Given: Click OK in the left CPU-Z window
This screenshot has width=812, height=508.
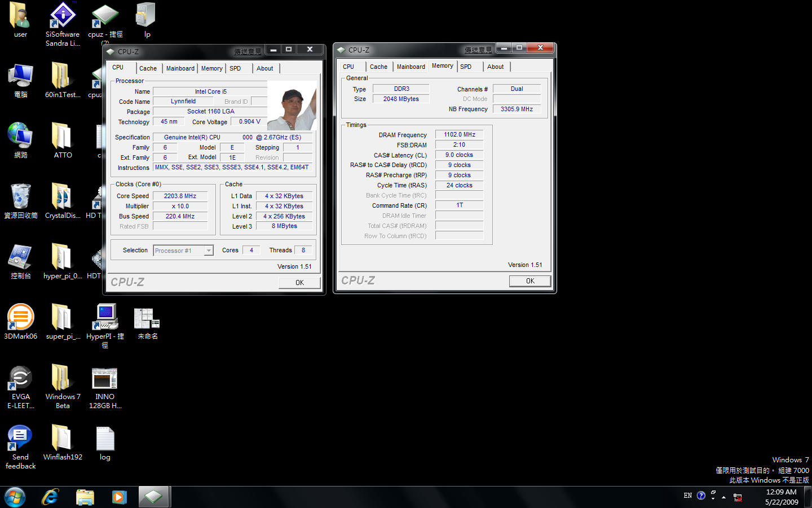Looking at the screenshot, I should coord(299,283).
